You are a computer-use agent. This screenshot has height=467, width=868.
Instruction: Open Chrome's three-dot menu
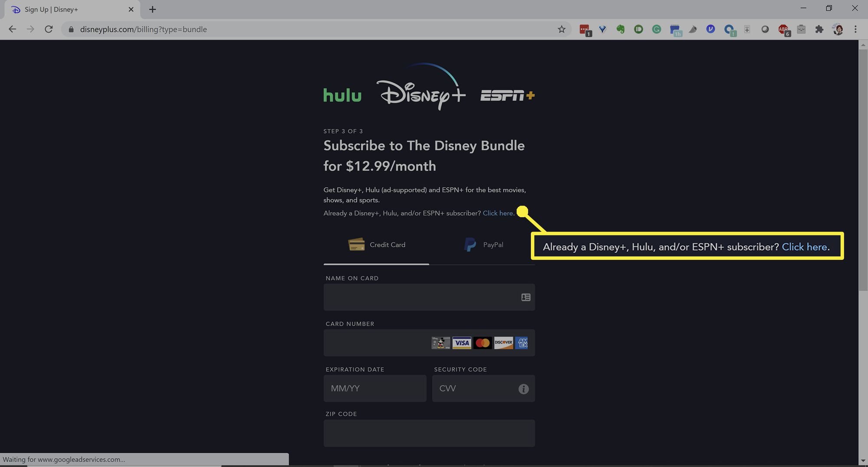(x=855, y=29)
